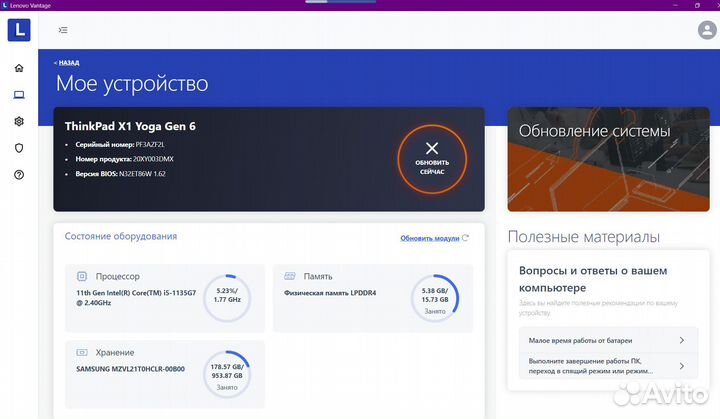Image resolution: width=720 pixels, height=419 pixels.
Task: Click the Lenovo Vantage L logo
Action: pos(18,30)
